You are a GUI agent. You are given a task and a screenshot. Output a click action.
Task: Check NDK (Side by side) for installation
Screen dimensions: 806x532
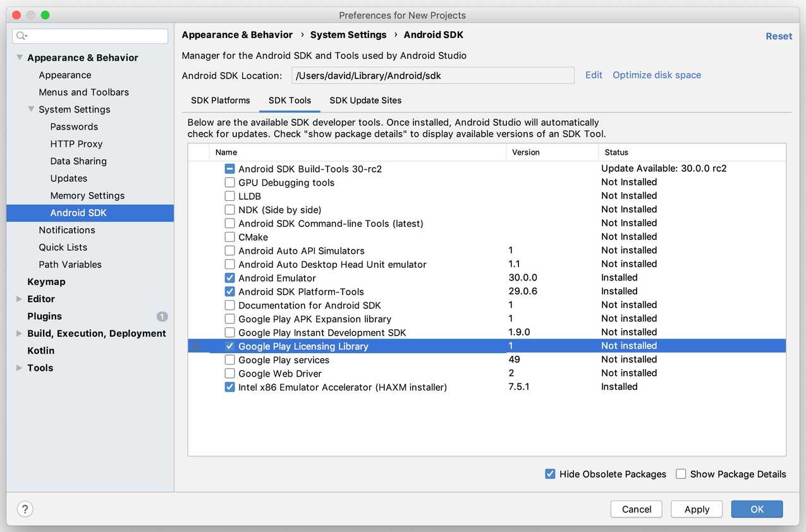(x=230, y=209)
